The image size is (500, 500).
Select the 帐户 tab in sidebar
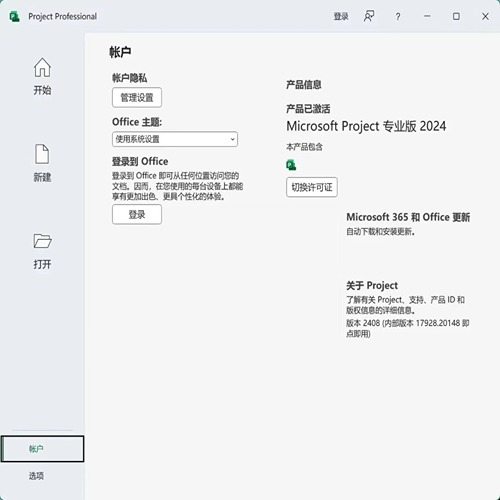click(42, 449)
